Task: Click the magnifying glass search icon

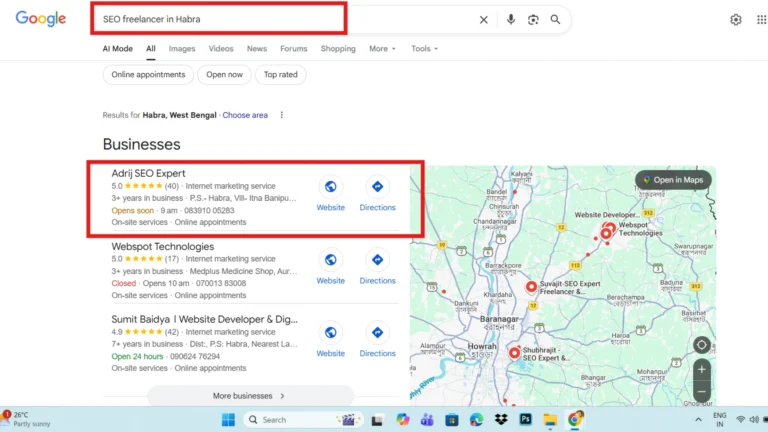Action: click(x=556, y=20)
